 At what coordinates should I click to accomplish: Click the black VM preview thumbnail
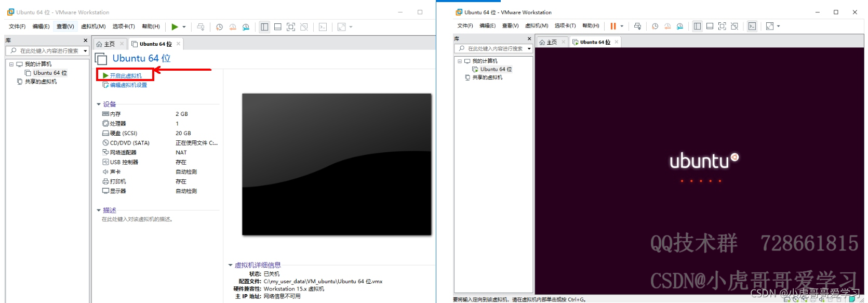[x=337, y=164]
